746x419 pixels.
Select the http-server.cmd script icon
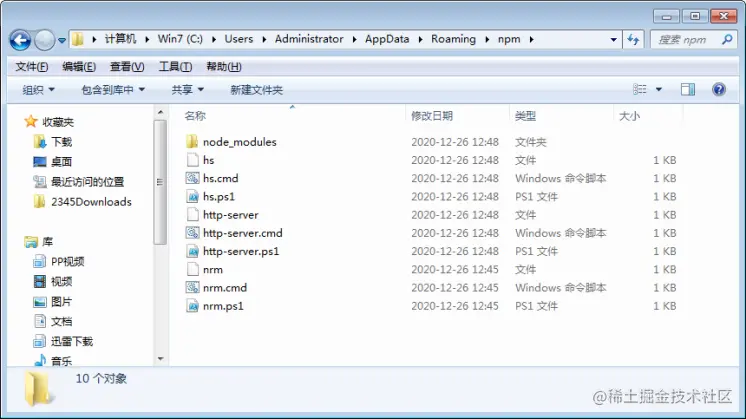tap(192, 233)
